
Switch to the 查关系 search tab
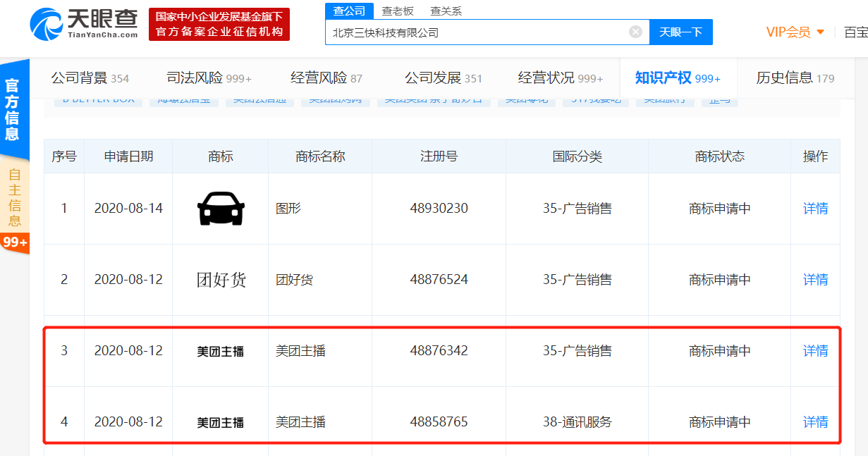pyautogui.click(x=446, y=11)
